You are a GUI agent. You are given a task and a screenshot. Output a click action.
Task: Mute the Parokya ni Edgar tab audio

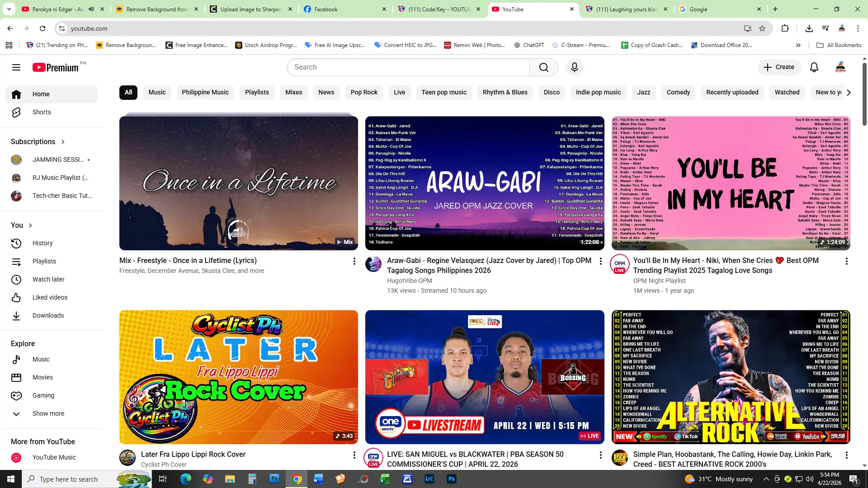91,9
